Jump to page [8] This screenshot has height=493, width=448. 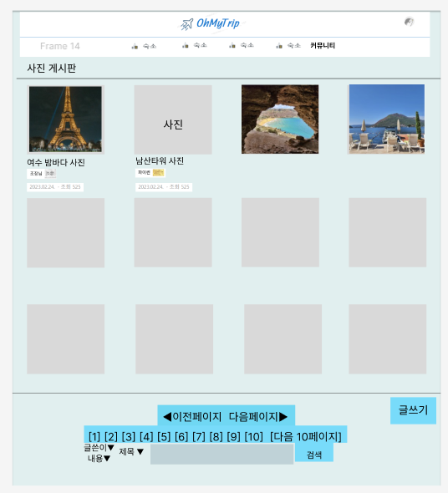216,436
